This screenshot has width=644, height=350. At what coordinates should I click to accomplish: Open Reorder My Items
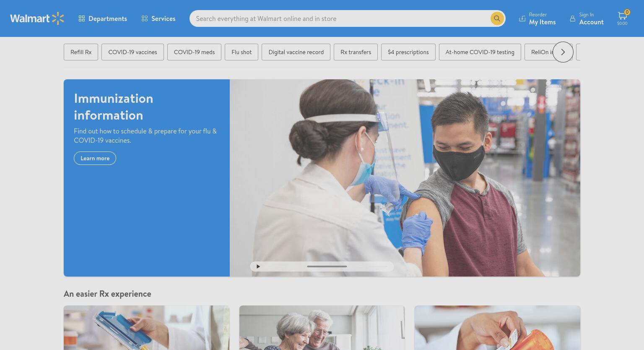click(x=538, y=18)
